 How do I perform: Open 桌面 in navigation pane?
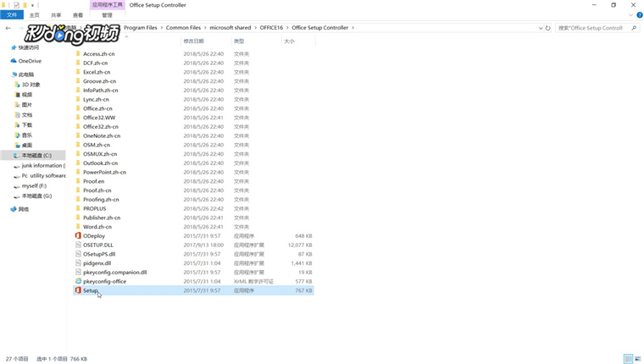click(x=27, y=146)
